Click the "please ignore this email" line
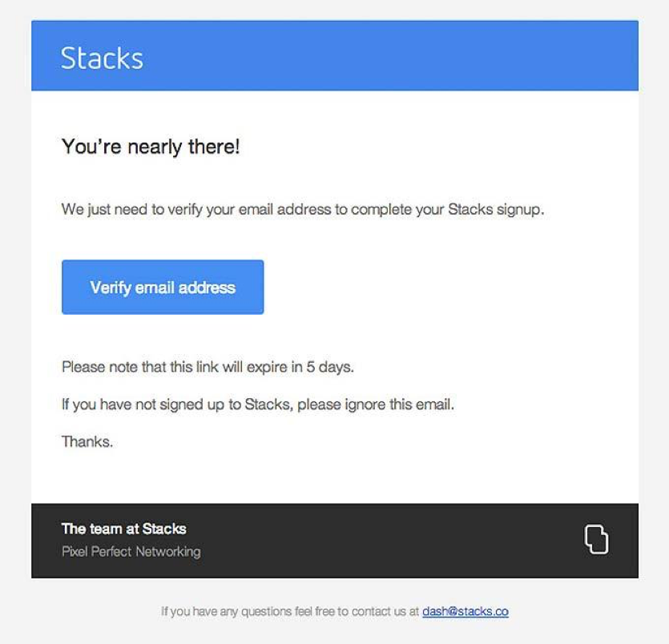 pyautogui.click(x=257, y=405)
